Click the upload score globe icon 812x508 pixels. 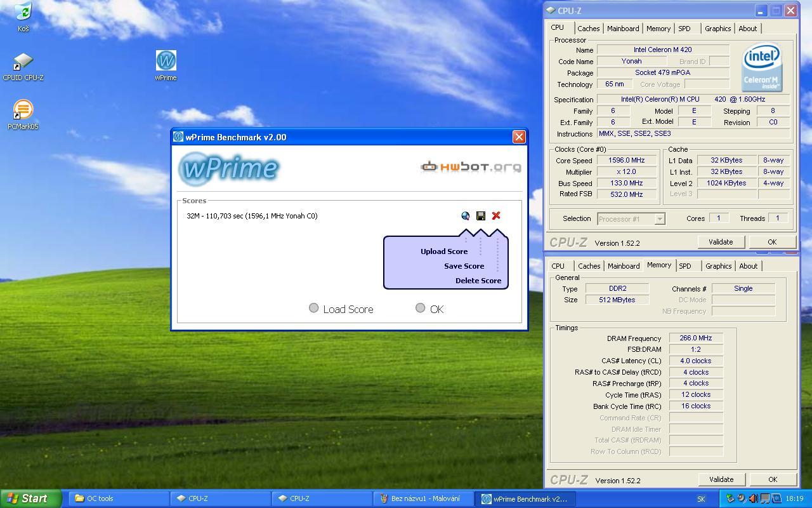[x=466, y=216]
